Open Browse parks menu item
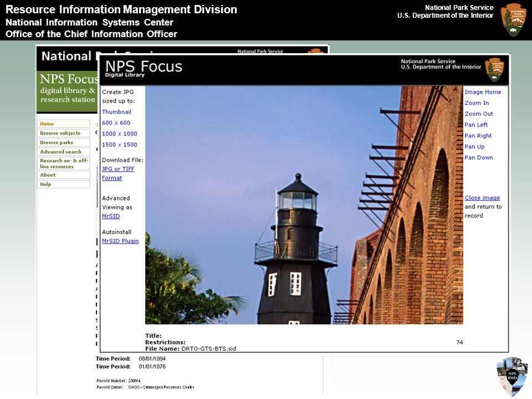 click(x=63, y=142)
